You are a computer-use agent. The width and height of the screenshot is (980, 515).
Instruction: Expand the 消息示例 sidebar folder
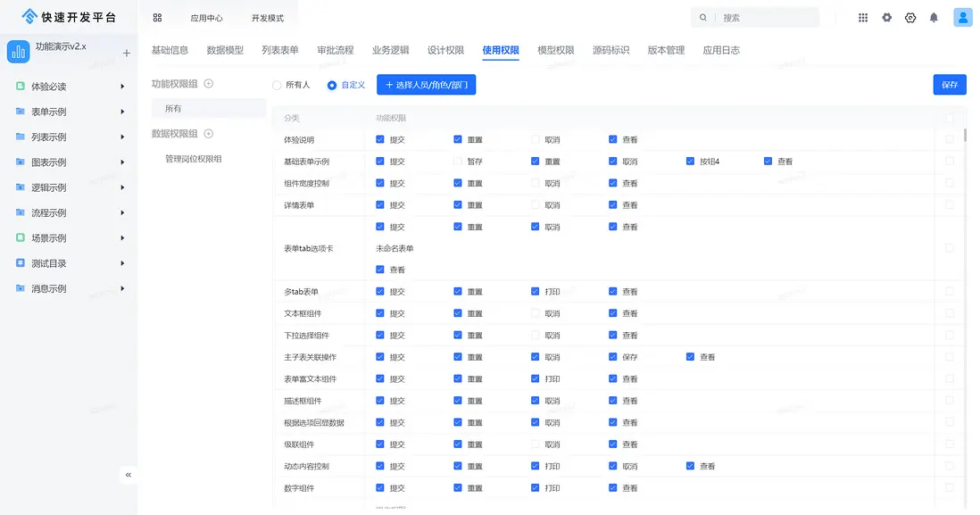point(122,289)
